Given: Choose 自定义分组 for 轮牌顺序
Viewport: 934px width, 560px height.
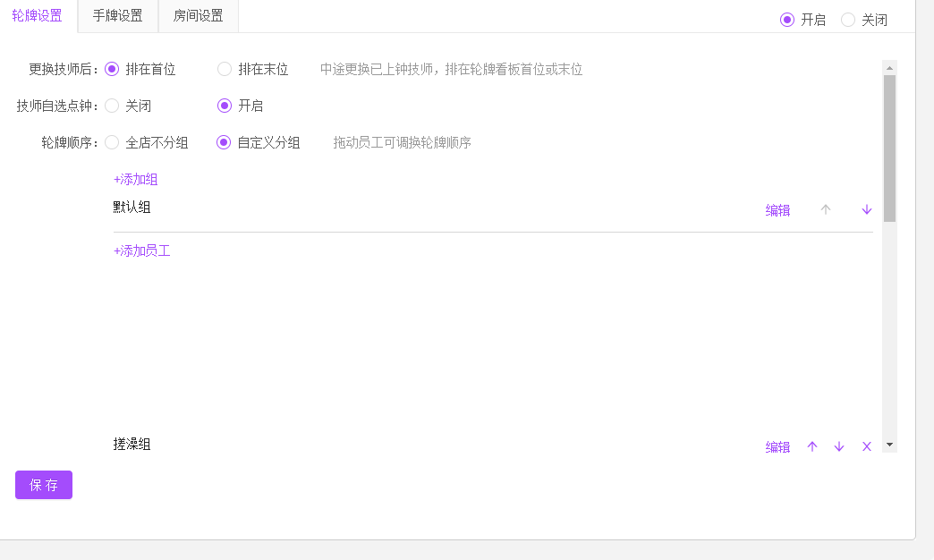Looking at the screenshot, I should point(225,142).
